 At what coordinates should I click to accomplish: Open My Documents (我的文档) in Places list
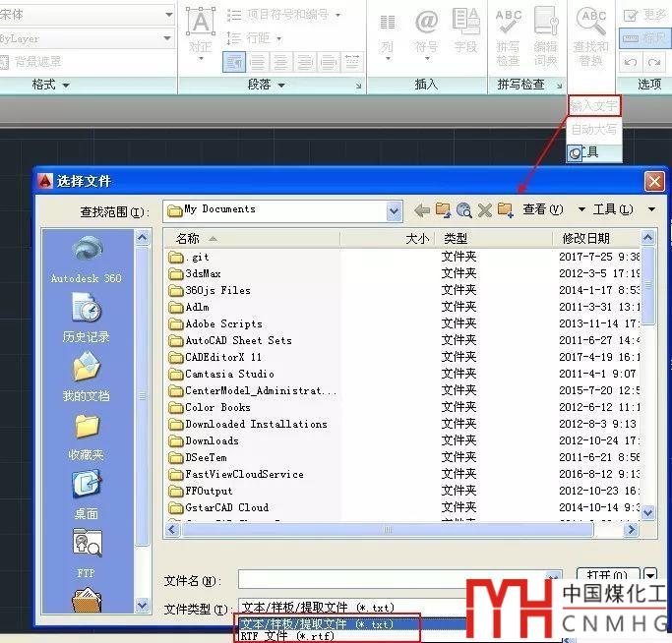click(x=87, y=377)
